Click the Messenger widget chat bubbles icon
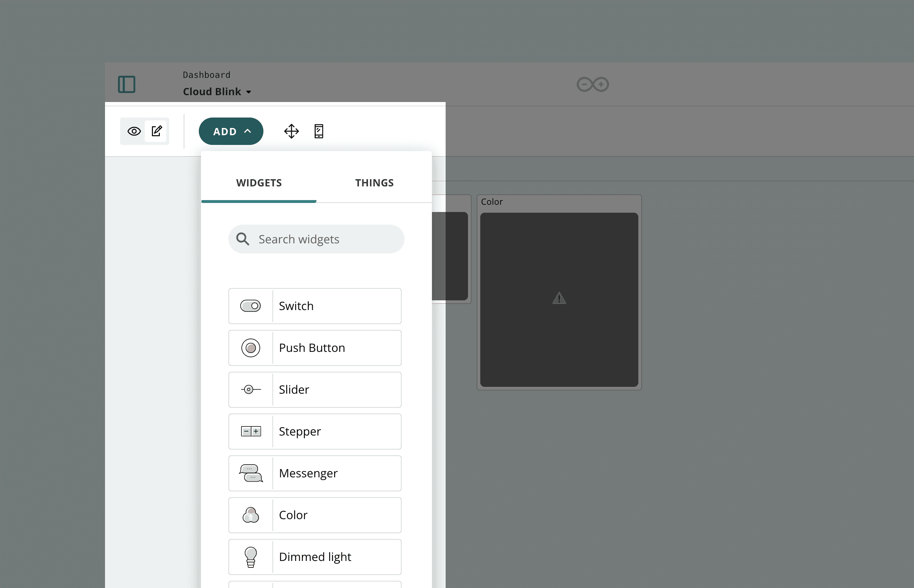Viewport: 914px width, 588px height. pyautogui.click(x=250, y=473)
